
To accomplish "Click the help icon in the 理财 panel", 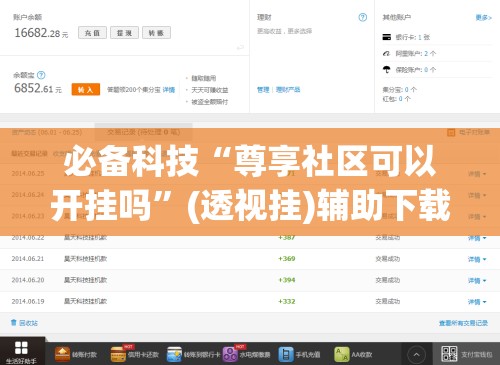I will click(x=363, y=17).
